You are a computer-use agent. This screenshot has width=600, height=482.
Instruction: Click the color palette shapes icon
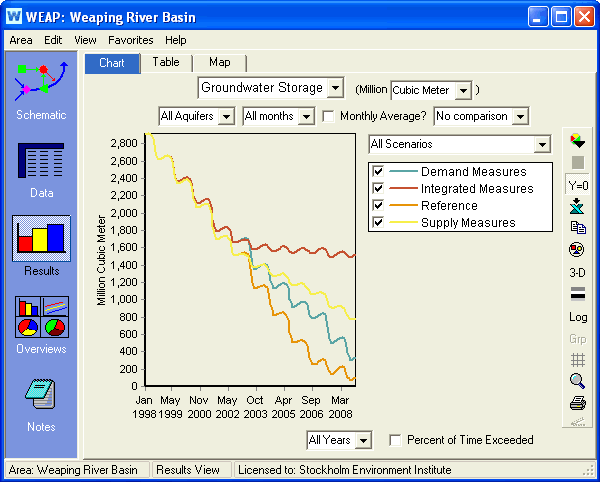(577, 250)
